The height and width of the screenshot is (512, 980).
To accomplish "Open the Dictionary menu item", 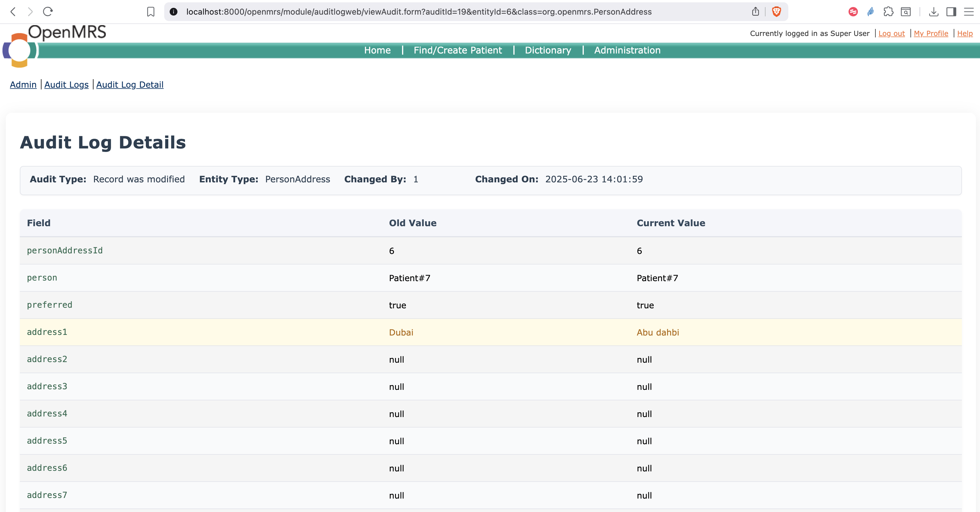I will (548, 50).
